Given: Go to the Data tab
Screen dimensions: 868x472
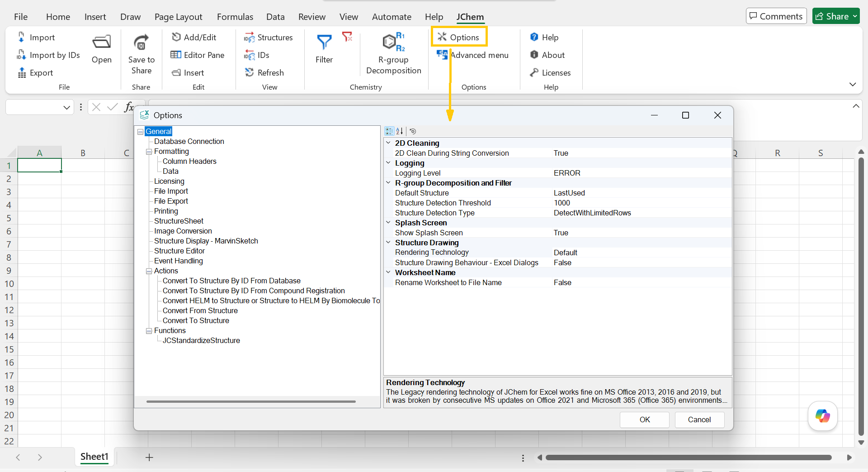Looking at the screenshot, I should coord(275,17).
